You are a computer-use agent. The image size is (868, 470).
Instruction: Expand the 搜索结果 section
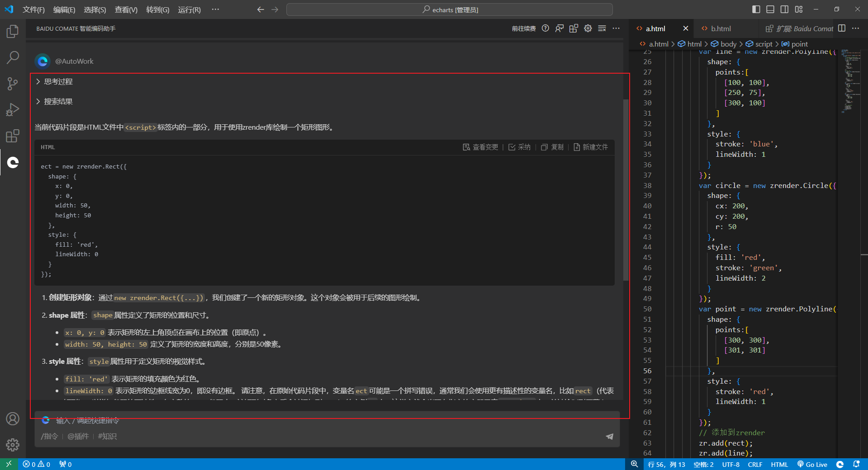[54, 102]
